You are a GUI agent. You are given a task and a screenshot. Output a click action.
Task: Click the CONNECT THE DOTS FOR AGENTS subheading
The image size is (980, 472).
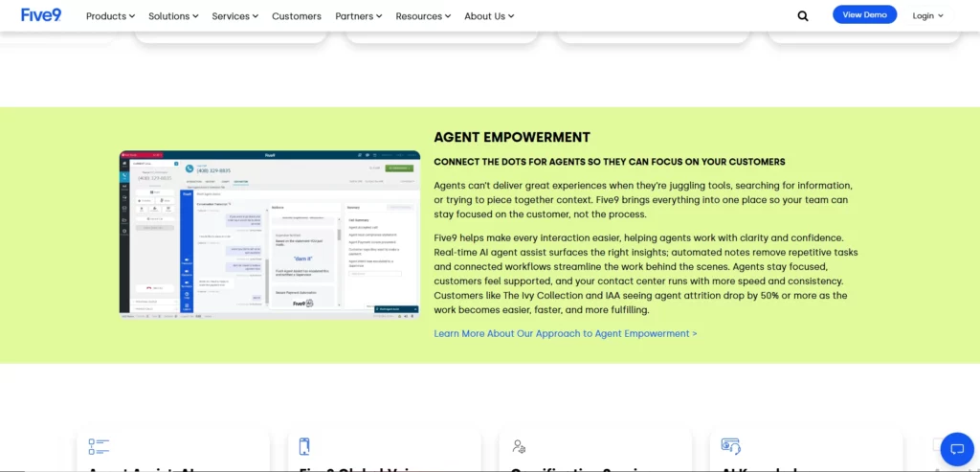pyautogui.click(x=610, y=162)
